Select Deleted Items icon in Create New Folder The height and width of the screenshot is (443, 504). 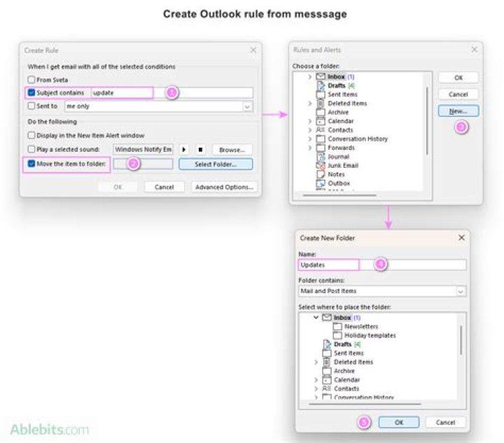click(x=327, y=362)
